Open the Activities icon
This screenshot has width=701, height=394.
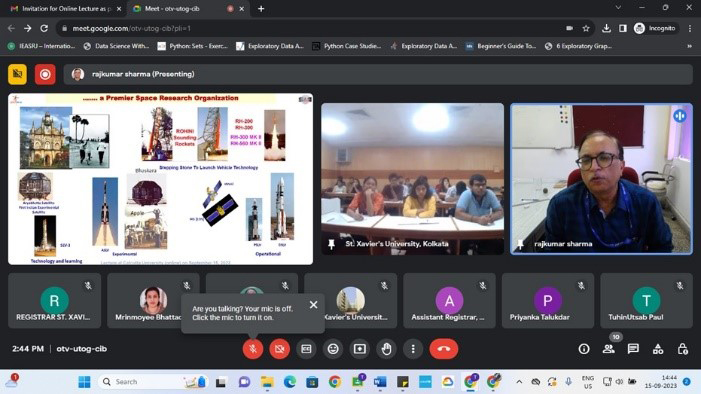(x=658, y=349)
